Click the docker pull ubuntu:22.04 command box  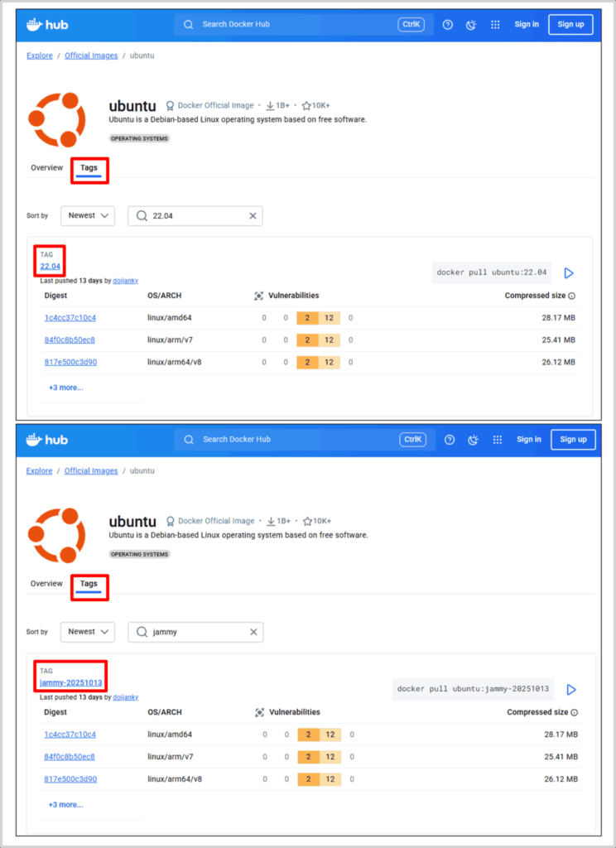pos(492,272)
